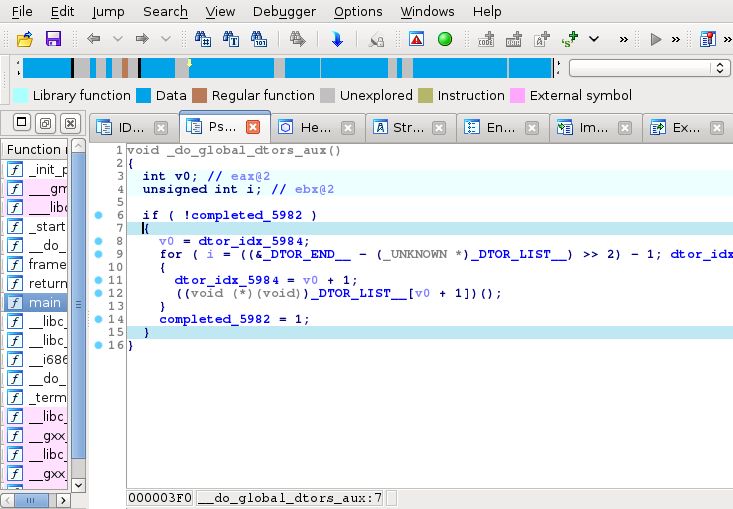Viewport: 733px width, 509px height.
Task: Close the Pseudocode tab
Action: (x=253, y=127)
